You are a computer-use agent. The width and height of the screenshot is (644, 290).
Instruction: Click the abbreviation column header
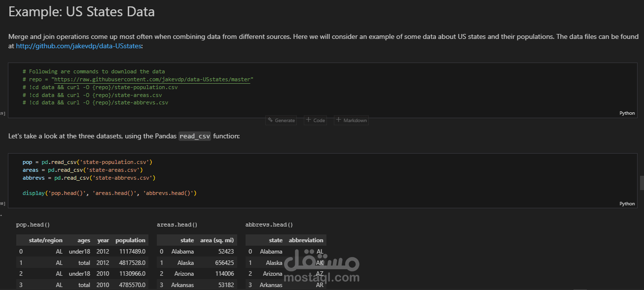pyautogui.click(x=306, y=240)
